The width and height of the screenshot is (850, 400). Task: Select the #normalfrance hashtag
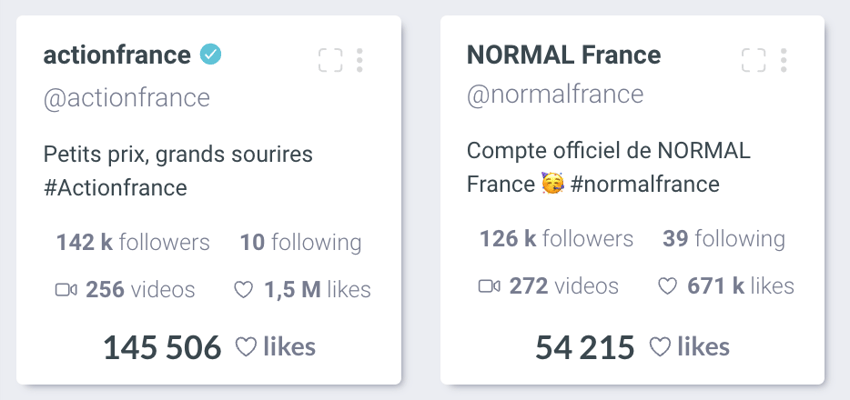[645, 184]
